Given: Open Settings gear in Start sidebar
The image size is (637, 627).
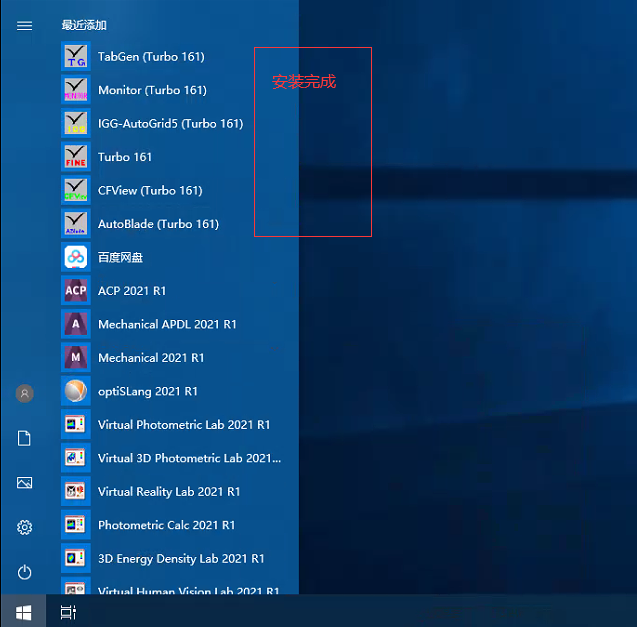Looking at the screenshot, I should [25, 527].
